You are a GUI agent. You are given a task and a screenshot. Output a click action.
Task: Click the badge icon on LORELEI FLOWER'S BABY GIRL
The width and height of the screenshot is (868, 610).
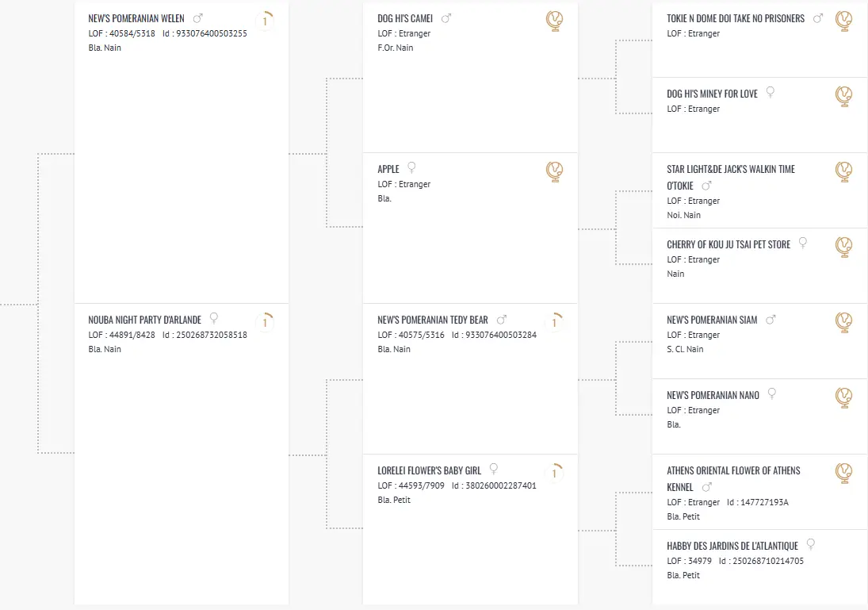pos(554,473)
